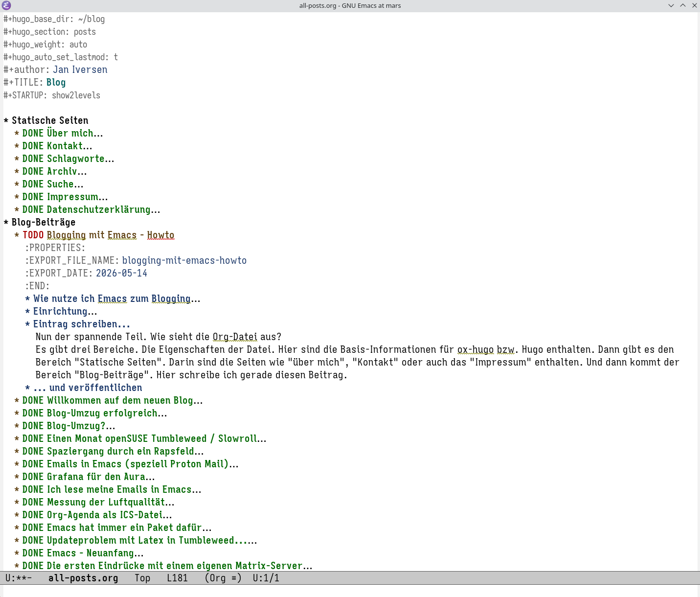Open 'Emacs hat immer ein Paket dafür' heading
Image resolution: width=700 pixels, height=597 pixels.
coord(129,528)
